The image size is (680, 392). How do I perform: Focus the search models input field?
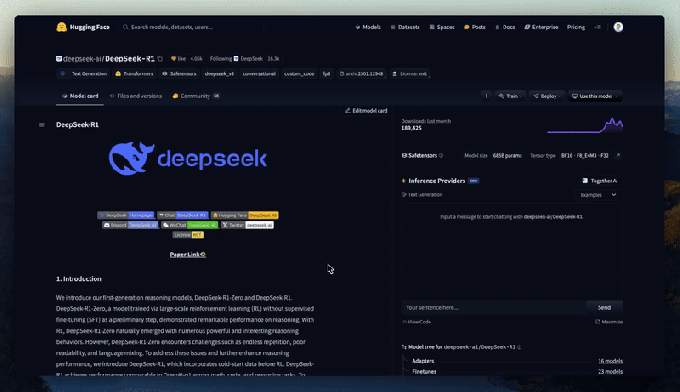coord(191,27)
